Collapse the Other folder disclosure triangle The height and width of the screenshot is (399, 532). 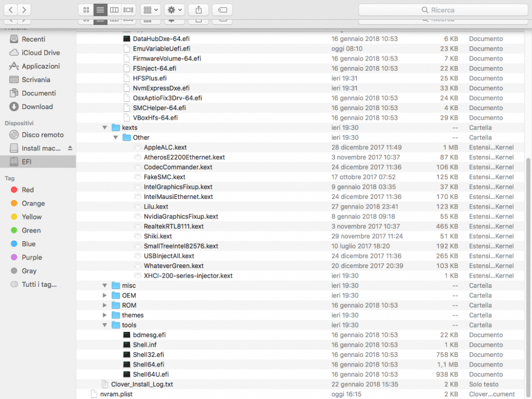(115, 137)
